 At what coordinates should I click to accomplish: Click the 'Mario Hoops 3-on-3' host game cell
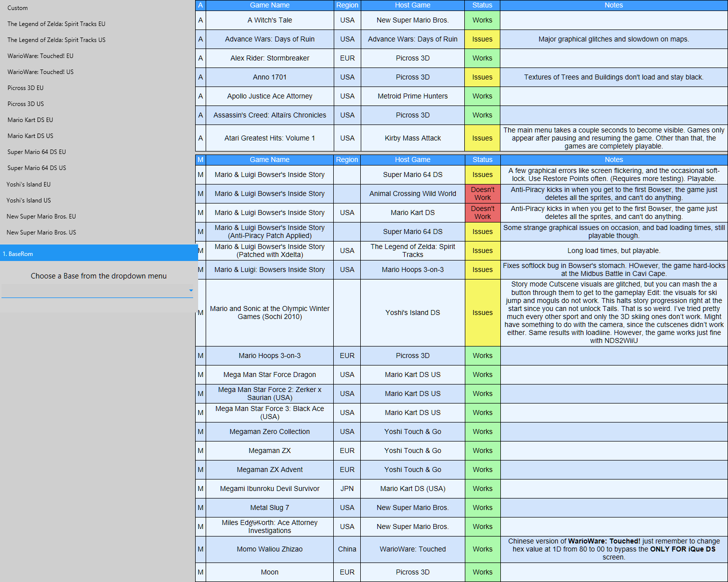pos(413,270)
